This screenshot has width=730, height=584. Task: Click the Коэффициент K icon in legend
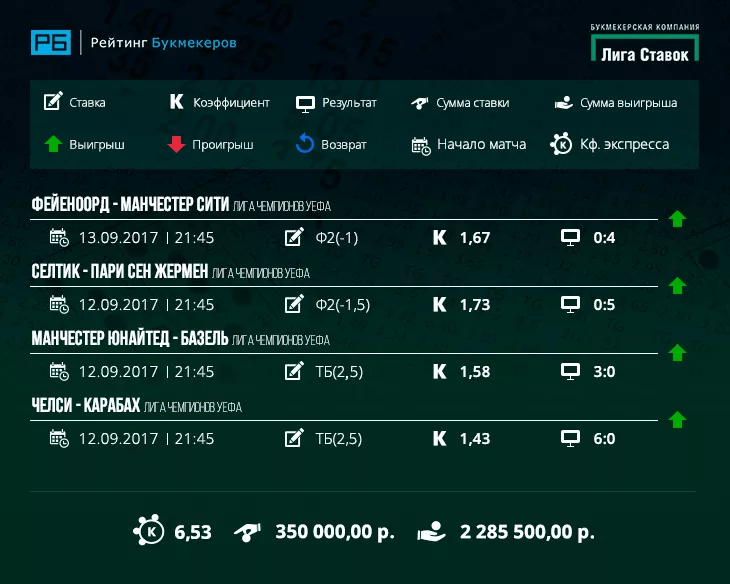tap(176, 102)
